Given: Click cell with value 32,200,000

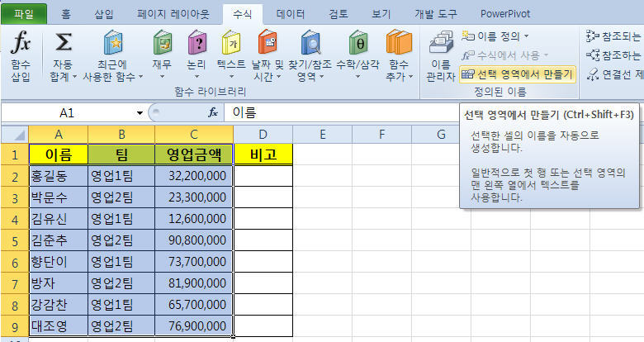Looking at the screenshot, I should pyautogui.click(x=194, y=176).
